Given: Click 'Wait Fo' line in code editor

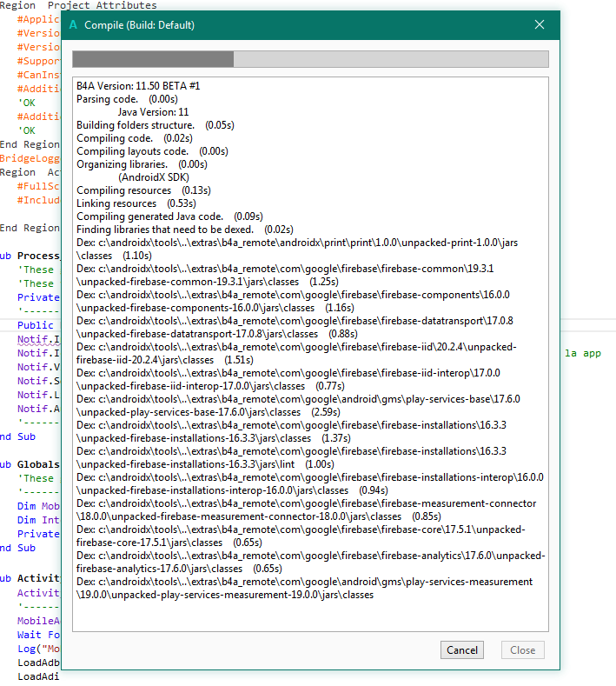Looking at the screenshot, I should click(38, 635).
